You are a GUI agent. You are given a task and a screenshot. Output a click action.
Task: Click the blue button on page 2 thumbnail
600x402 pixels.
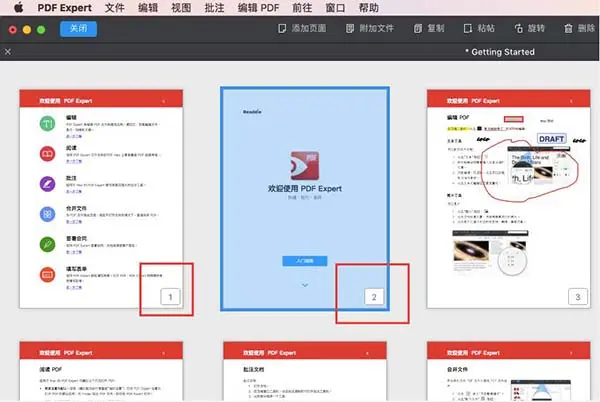pos(305,261)
